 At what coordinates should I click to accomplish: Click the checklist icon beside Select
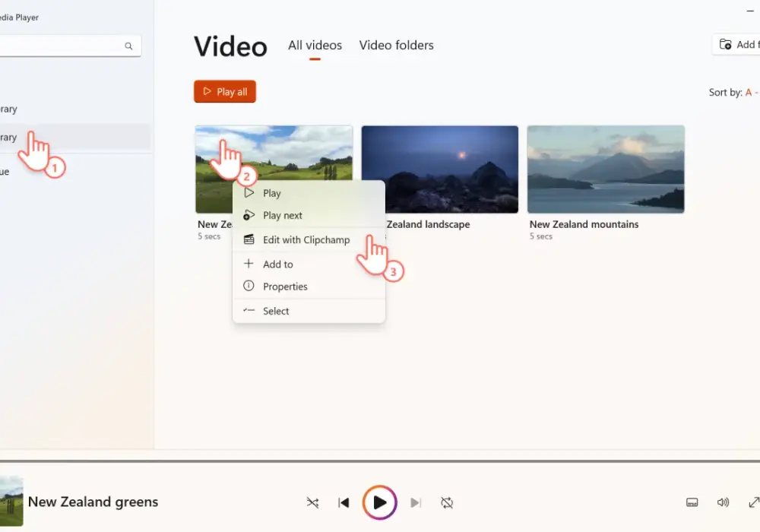249,310
